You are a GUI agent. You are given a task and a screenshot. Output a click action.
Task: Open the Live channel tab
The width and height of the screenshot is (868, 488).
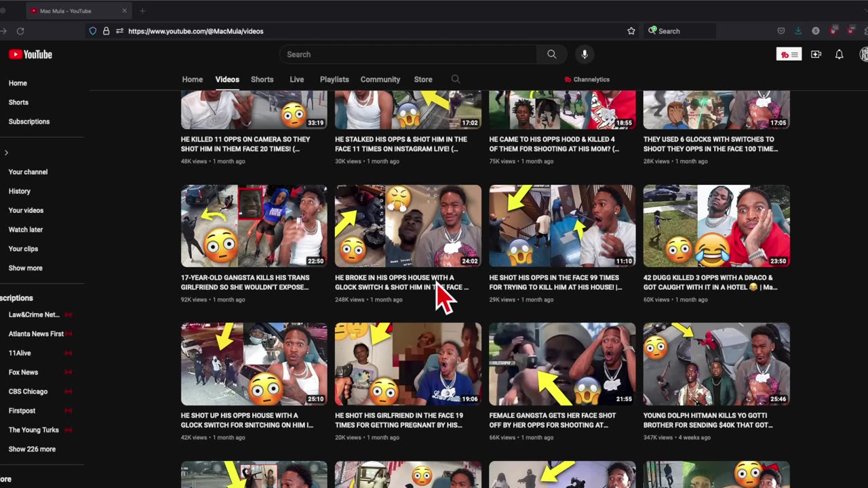tap(297, 79)
